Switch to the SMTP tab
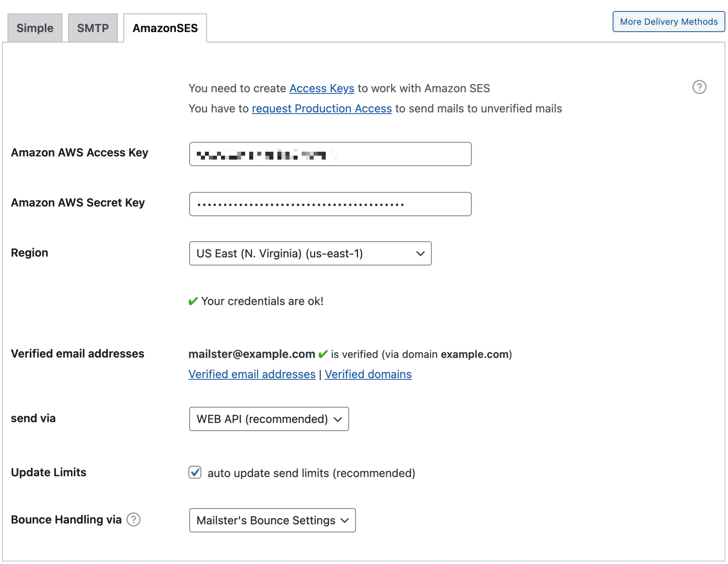 [93, 28]
